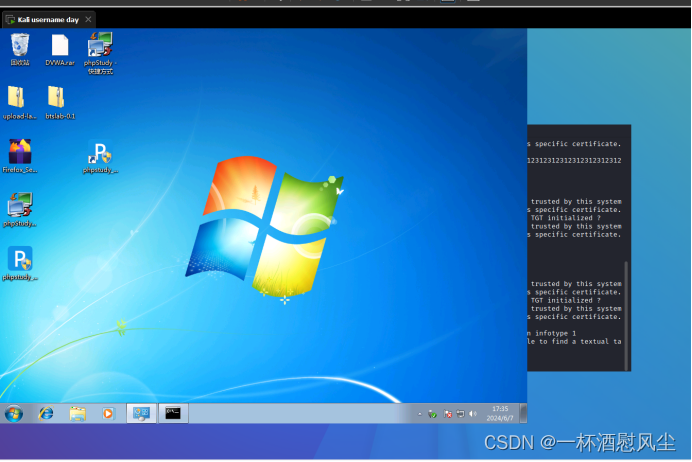692x462 pixels.
Task: Select phpStudy monitor icon below Firefox installer
Action: click(20, 210)
